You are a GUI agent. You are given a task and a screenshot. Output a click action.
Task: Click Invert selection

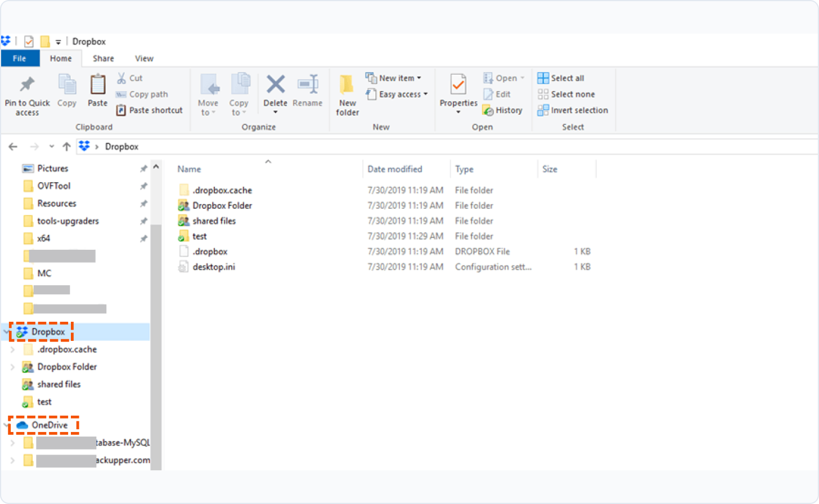coord(573,110)
